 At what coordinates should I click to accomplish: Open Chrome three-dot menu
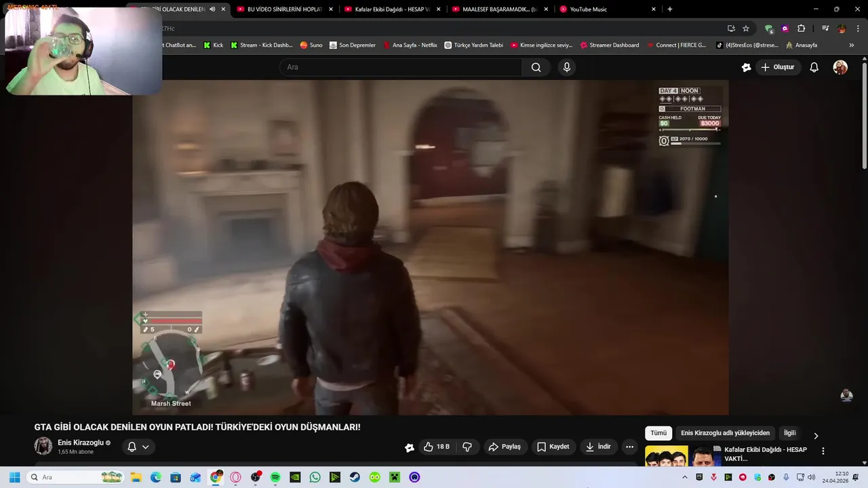point(858,28)
